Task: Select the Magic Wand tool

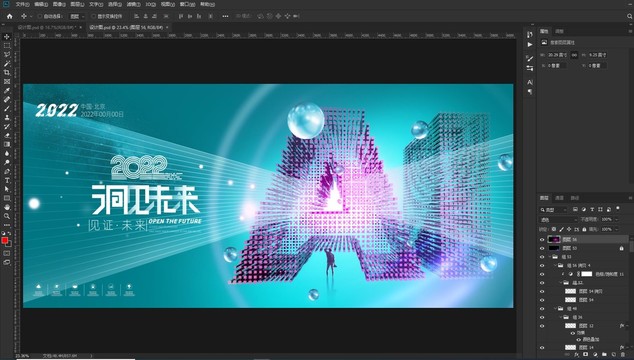Action: point(7,64)
